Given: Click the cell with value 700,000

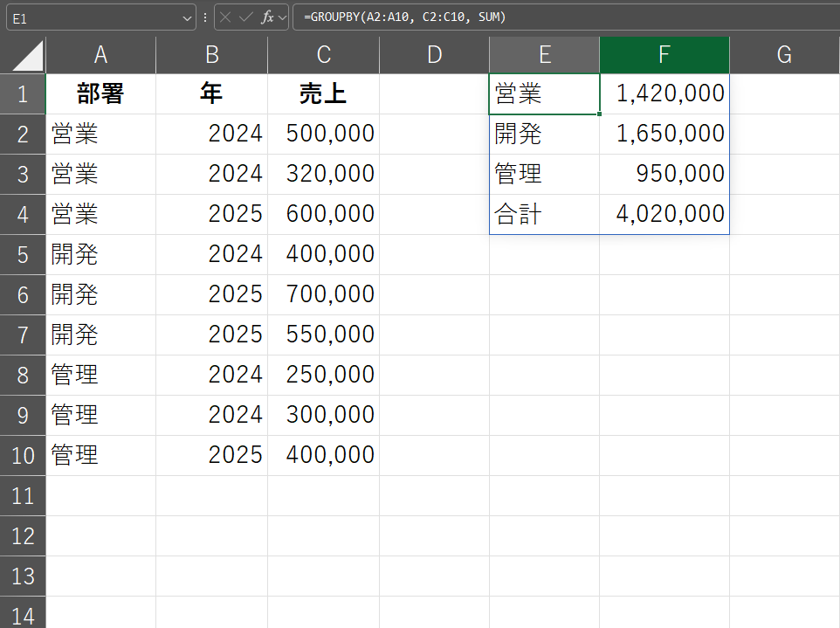Looking at the screenshot, I should (323, 294).
